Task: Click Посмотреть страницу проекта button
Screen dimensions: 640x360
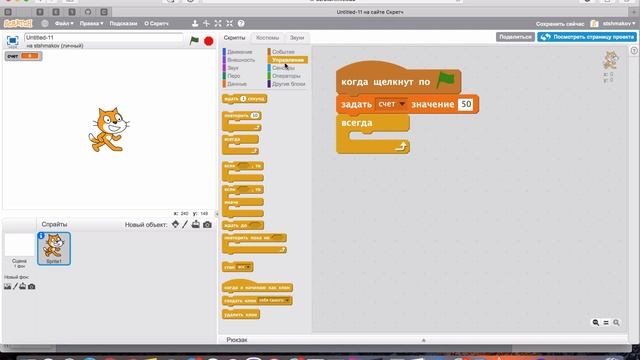Action: tap(587, 37)
